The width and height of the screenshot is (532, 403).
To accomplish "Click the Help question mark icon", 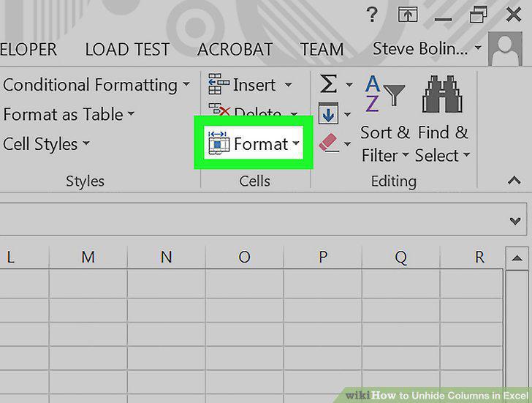I will 372,15.
